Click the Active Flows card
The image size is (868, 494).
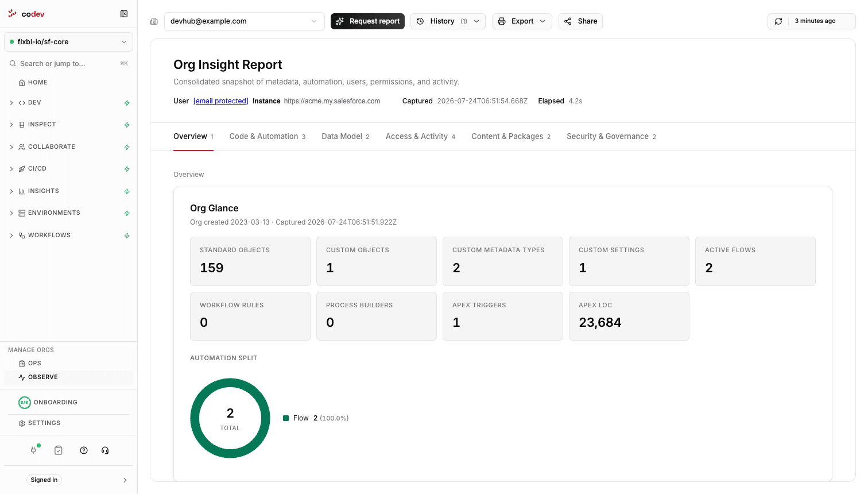(755, 261)
